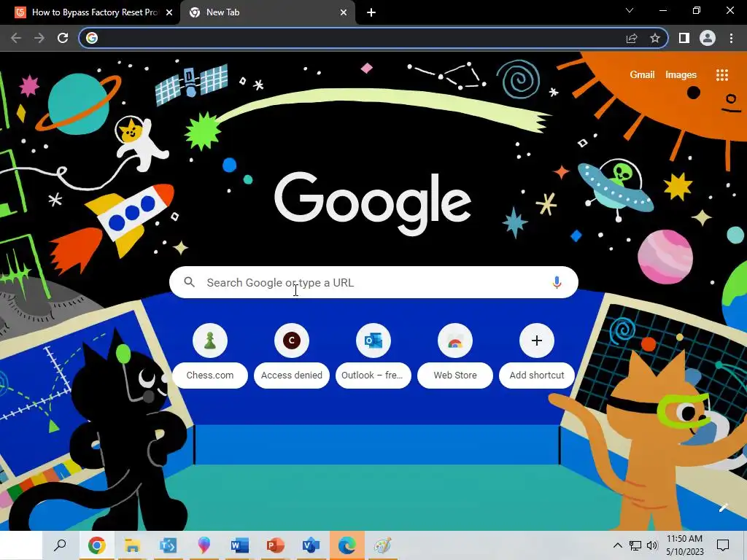Open File Explorer from the taskbar

click(133, 545)
